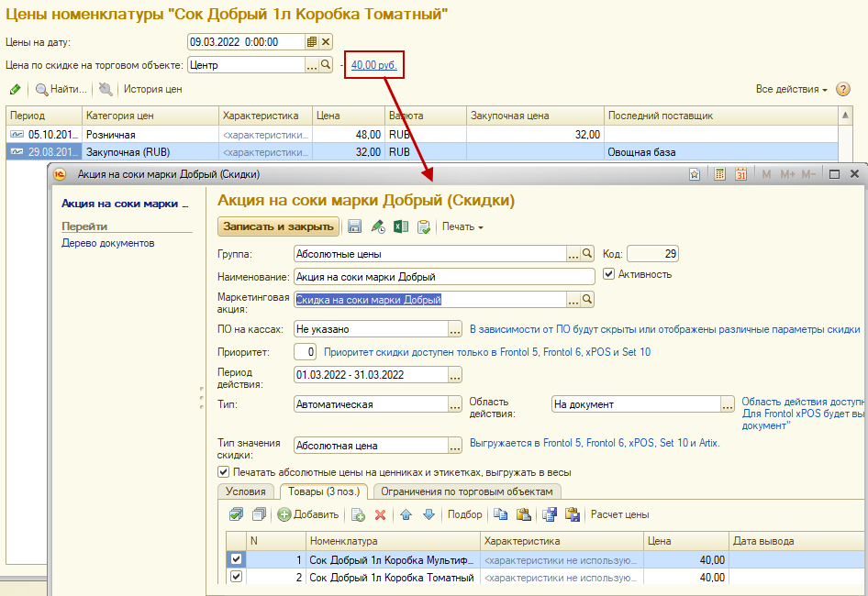Toggle the Активность checkbox
Image resolution: width=868 pixels, height=596 pixels.
(609, 274)
